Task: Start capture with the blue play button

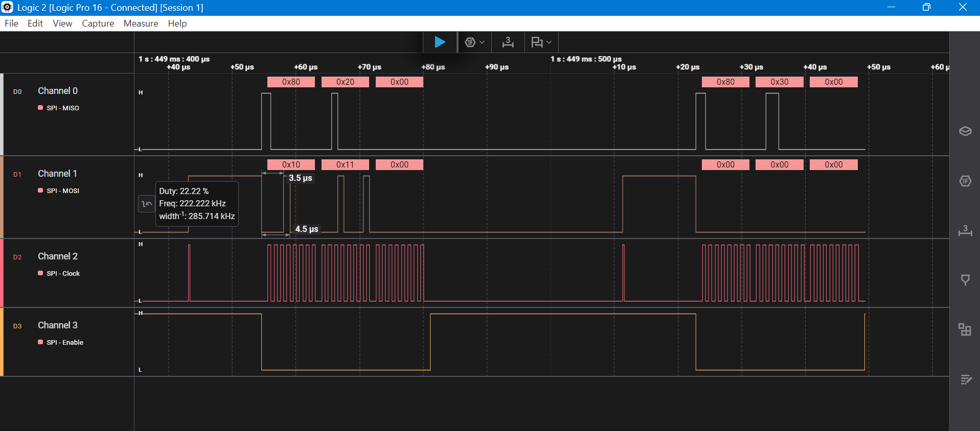Action: (440, 42)
